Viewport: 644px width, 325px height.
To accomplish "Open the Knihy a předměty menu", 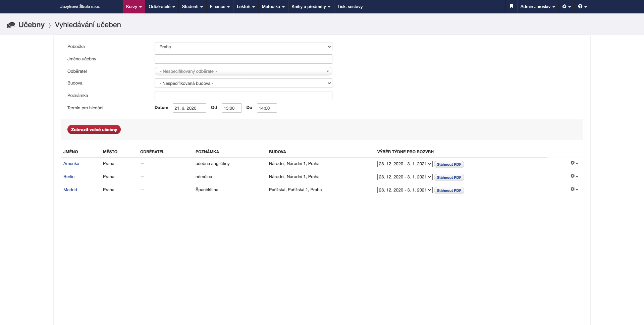I will click(x=311, y=7).
